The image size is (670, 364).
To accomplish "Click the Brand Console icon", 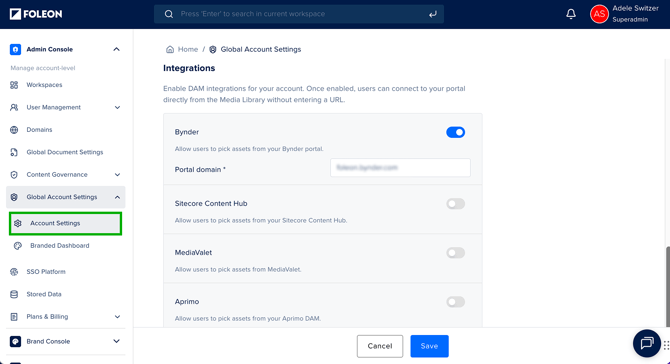I will [x=15, y=341].
